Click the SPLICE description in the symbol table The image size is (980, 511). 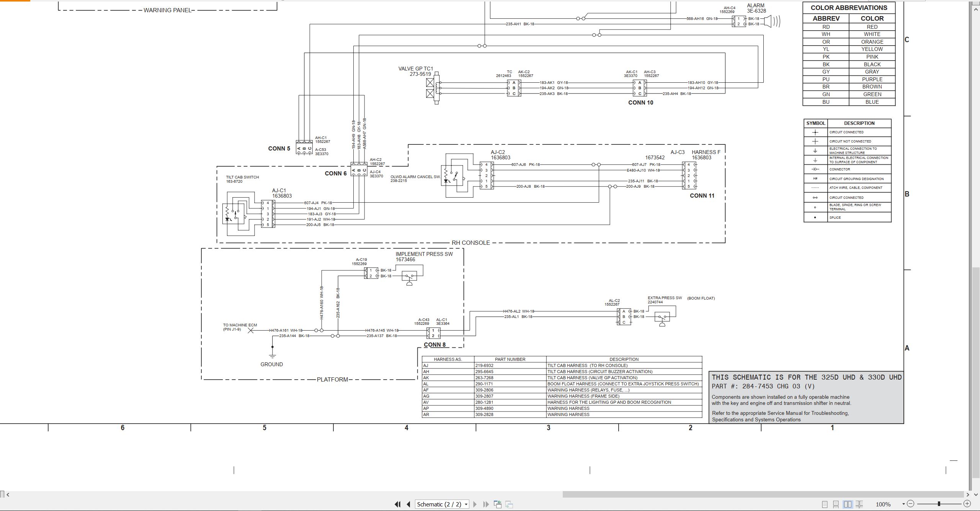tap(835, 218)
